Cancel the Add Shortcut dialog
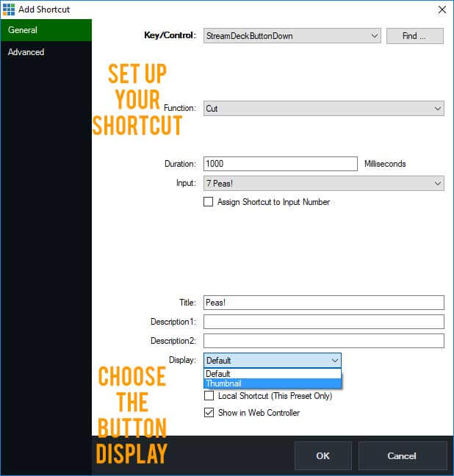Screen dimensions: 454x476 [402, 456]
